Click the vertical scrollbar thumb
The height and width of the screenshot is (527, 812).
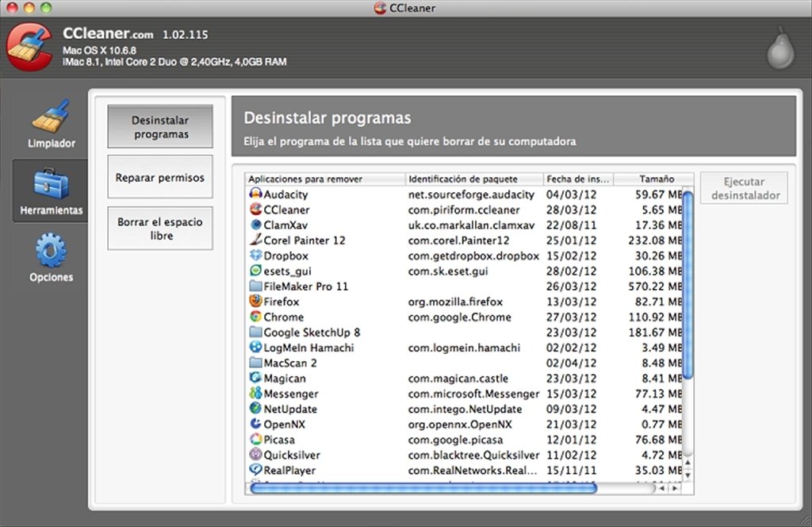[x=688, y=285]
